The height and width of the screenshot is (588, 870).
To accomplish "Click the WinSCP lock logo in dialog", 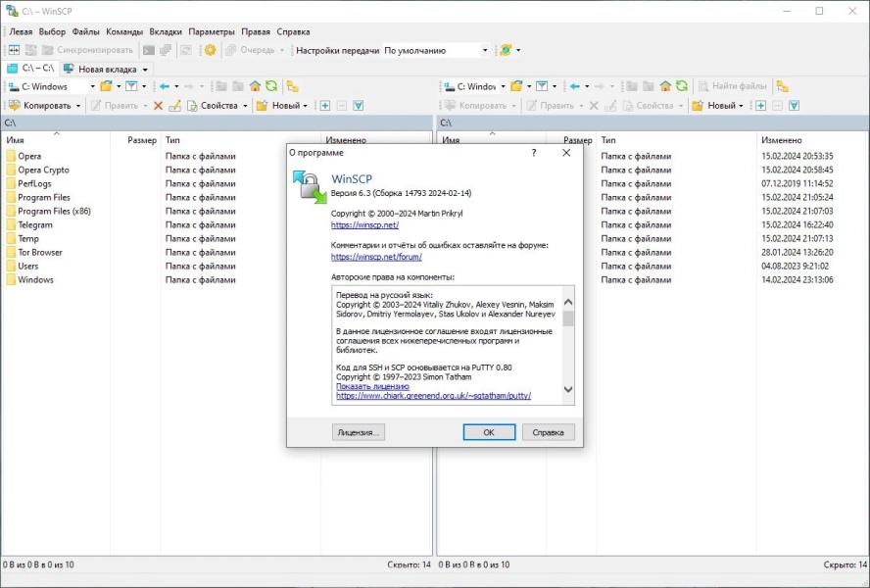I will tap(309, 187).
